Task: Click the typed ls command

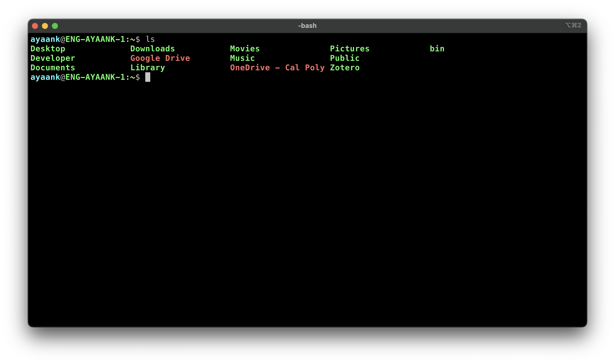Action: coord(150,39)
